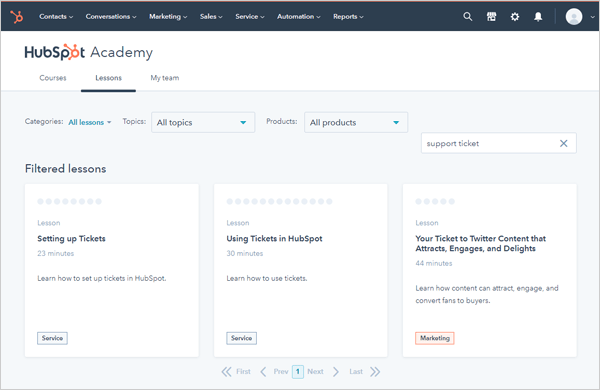Open the All products dropdown
This screenshot has width=600, height=390.
[356, 122]
